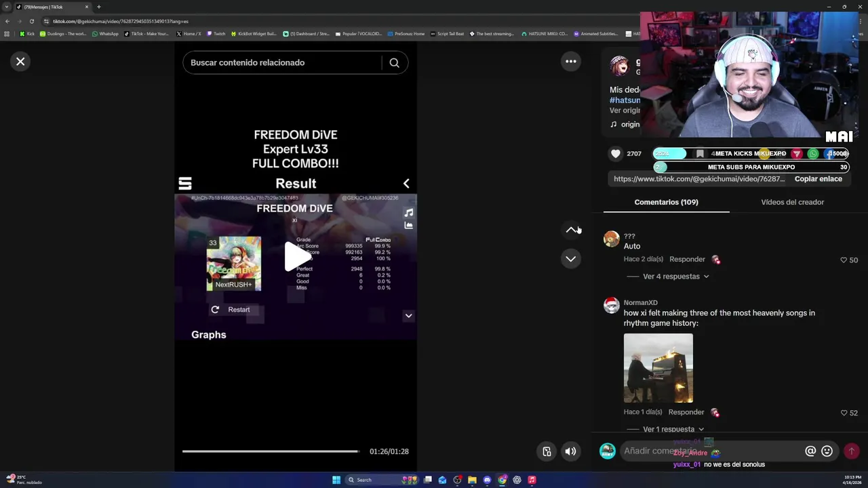Toggle auto-scroll icon beside the volume button
Image resolution: width=868 pixels, height=488 pixels.
547,451
